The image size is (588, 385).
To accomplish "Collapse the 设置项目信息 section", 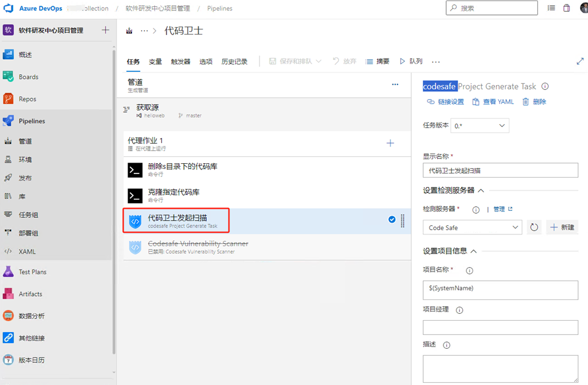I will tap(474, 251).
